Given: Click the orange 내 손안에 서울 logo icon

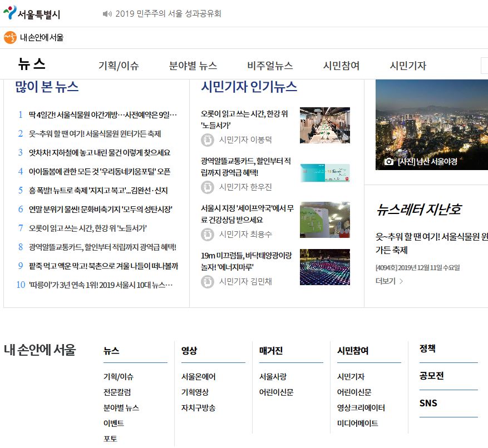Looking at the screenshot, I should (10, 38).
